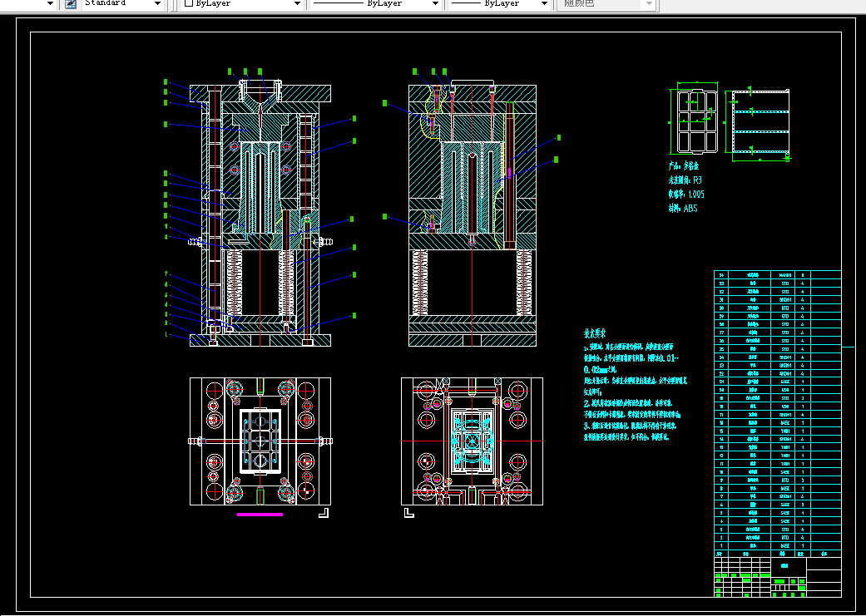Select the magenta bar under the plan view
The image size is (866, 616).
[260, 515]
